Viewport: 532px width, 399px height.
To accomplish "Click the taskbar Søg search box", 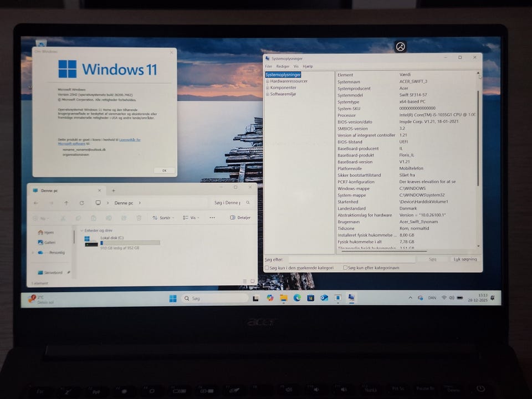I will (x=215, y=298).
